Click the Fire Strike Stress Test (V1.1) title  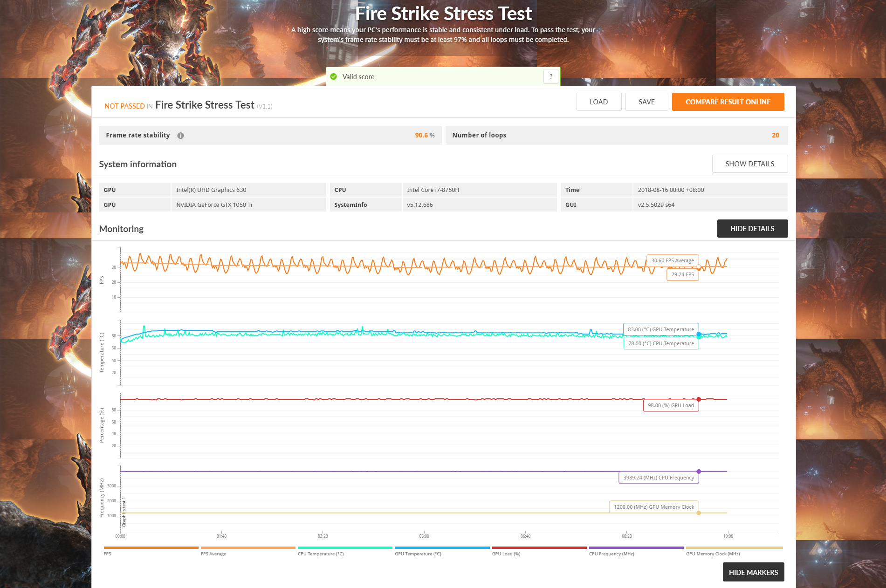click(213, 105)
